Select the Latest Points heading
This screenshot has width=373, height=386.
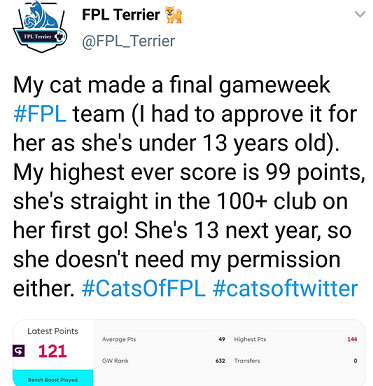coord(53,331)
